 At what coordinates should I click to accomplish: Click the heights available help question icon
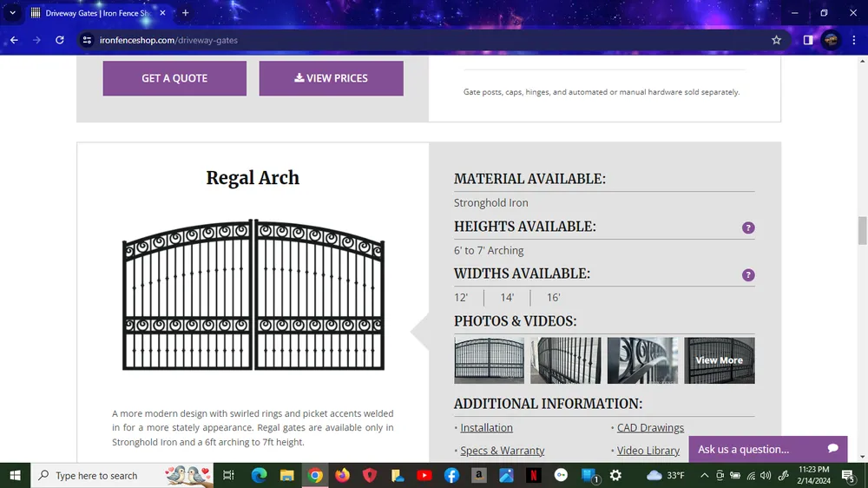click(x=748, y=228)
